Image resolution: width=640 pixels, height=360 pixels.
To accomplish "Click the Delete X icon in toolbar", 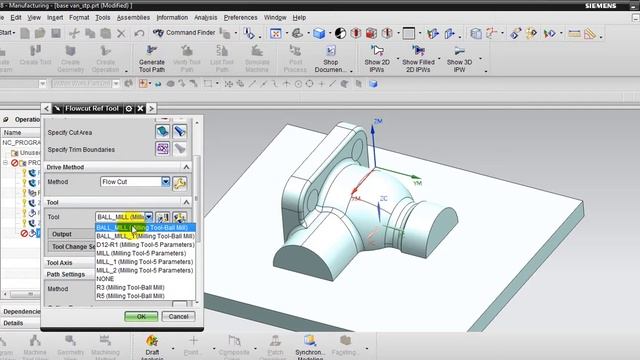I will tap(121, 33).
